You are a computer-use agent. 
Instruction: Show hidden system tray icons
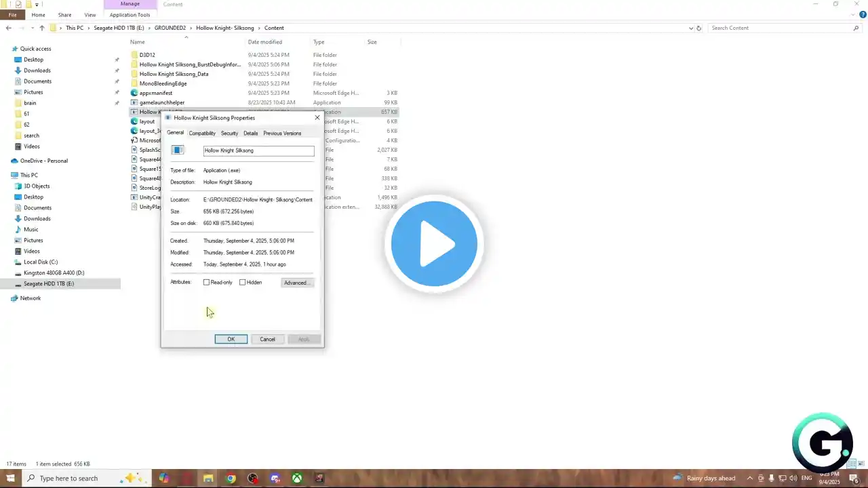click(x=750, y=478)
